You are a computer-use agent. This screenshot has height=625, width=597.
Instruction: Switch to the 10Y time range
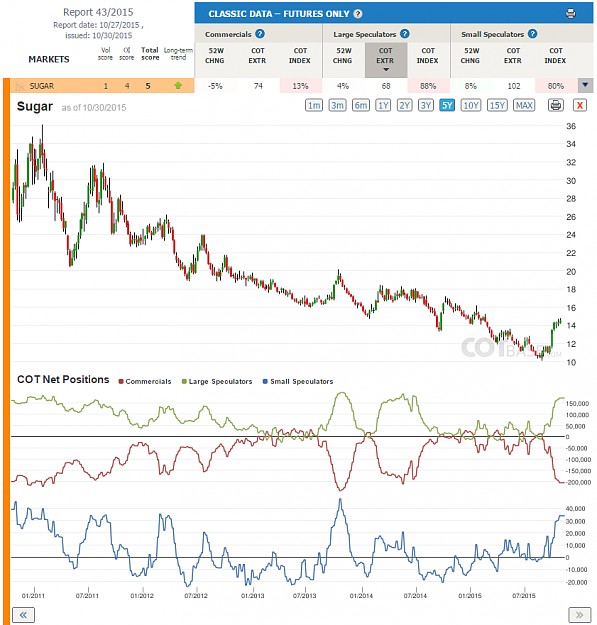click(x=471, y=105)
